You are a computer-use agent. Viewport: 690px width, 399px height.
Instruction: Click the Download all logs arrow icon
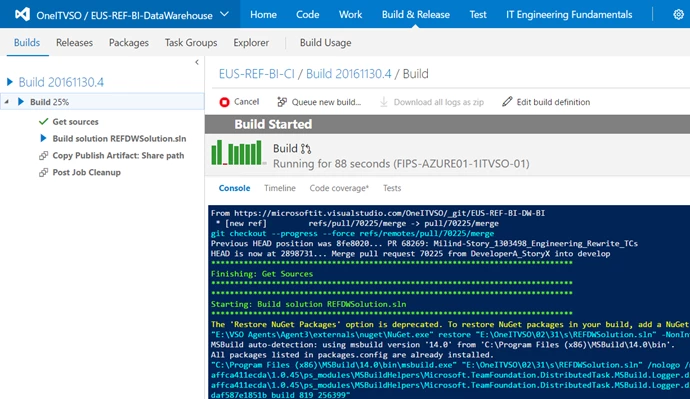coord(384,102)
